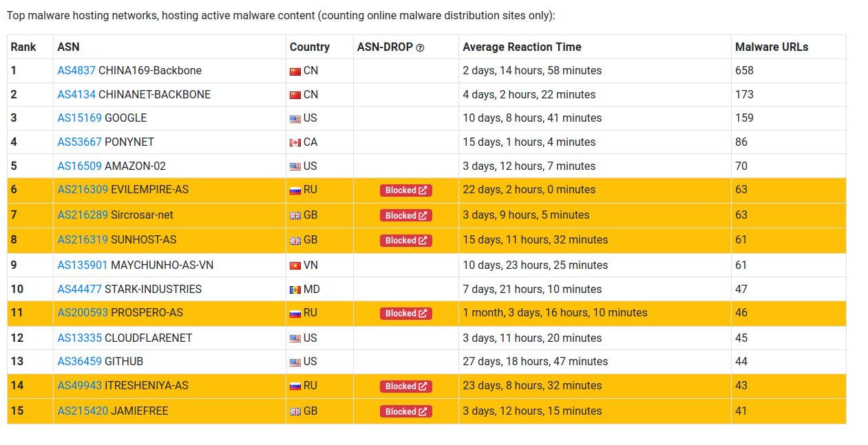Select reaction time '3 days, 12 hours, 15 minutes'
The width and height of the screenshot is (868, 445).
pyautogui.click(x=532, y=411)
